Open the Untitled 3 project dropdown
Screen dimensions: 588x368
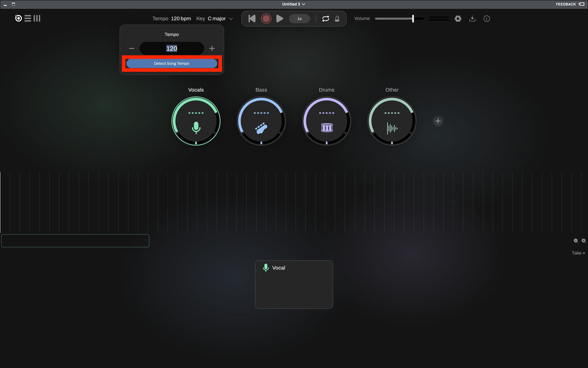click(x=294, y=4)
